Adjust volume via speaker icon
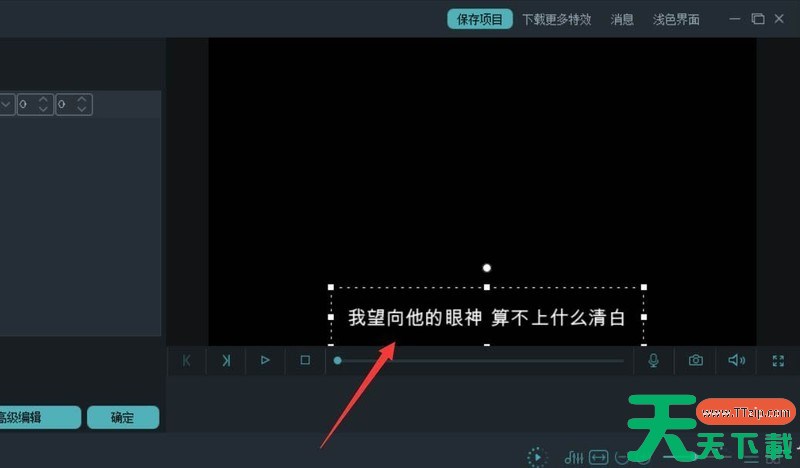The width and height of the screenshot is (800, 468). coord(736,360)
